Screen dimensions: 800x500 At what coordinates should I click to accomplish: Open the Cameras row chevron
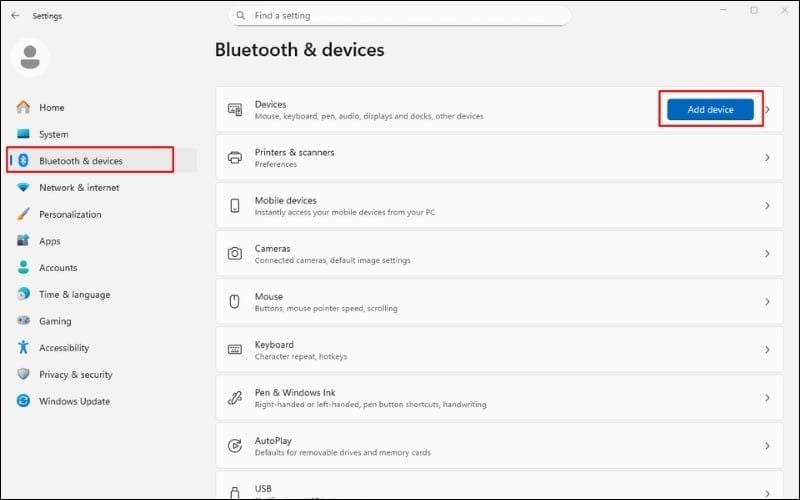[767, 254]
